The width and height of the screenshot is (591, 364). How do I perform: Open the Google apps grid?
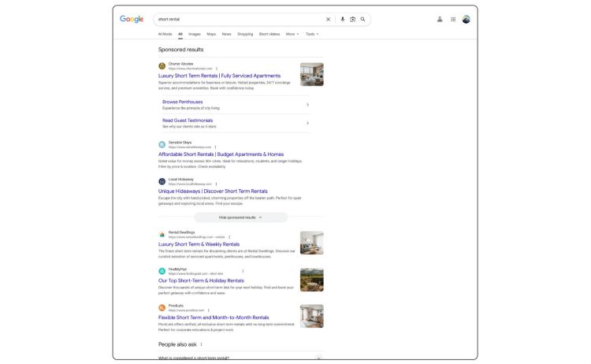[453, 20]
